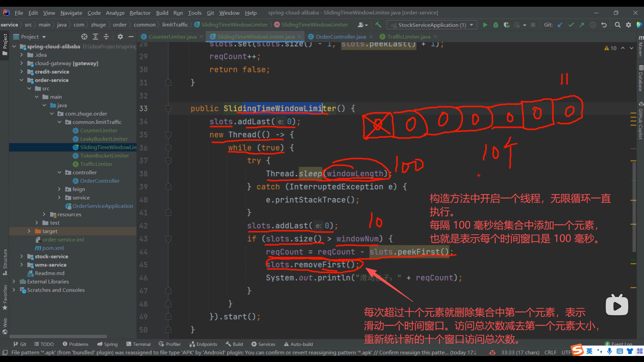
Task: Open the Refactor menu
Action: coord(140,13)
